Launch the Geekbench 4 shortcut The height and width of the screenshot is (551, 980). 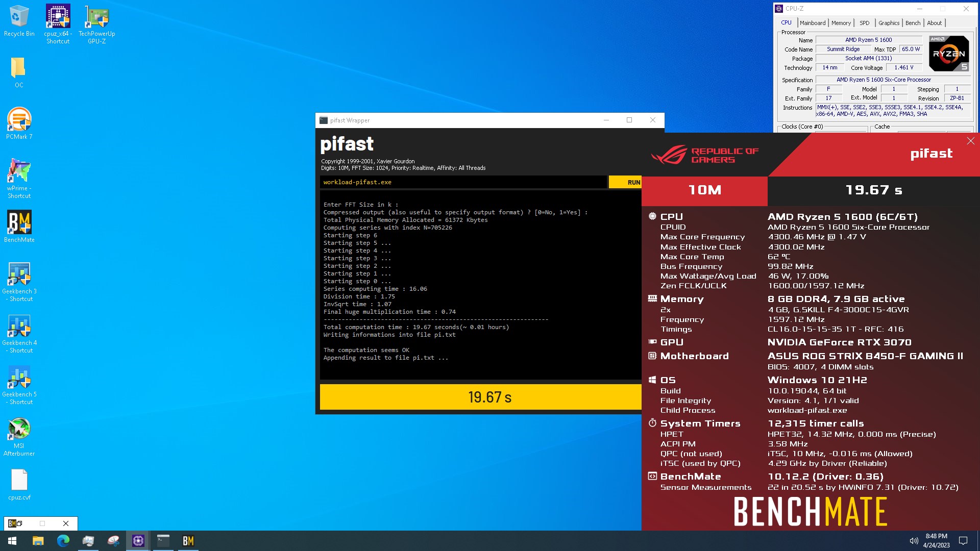click(19, 333)
